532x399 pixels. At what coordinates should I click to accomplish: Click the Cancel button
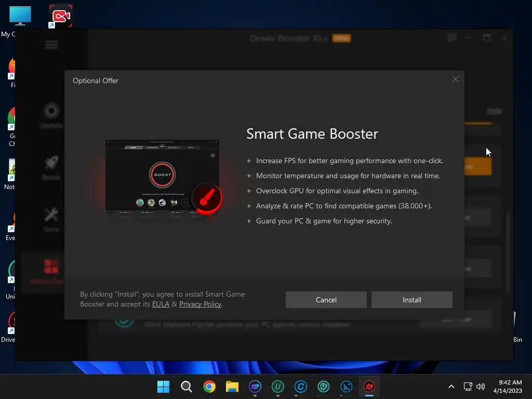[326, 300]
